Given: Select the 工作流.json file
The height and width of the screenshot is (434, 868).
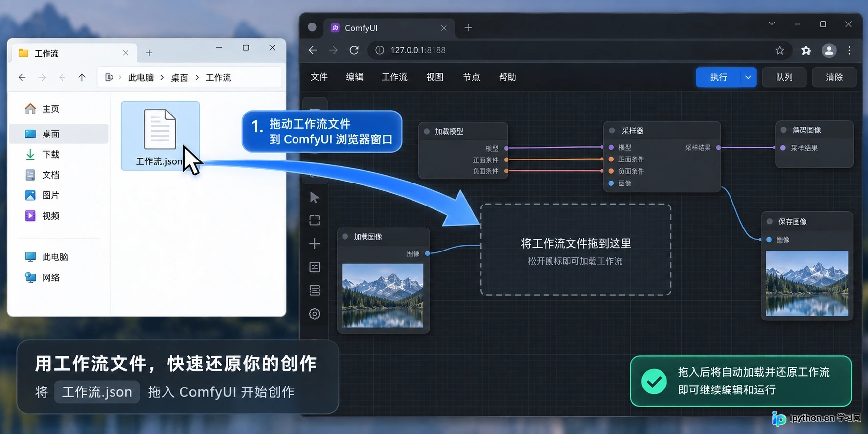Looking at the screenshot, I should [x=160, y=136].
